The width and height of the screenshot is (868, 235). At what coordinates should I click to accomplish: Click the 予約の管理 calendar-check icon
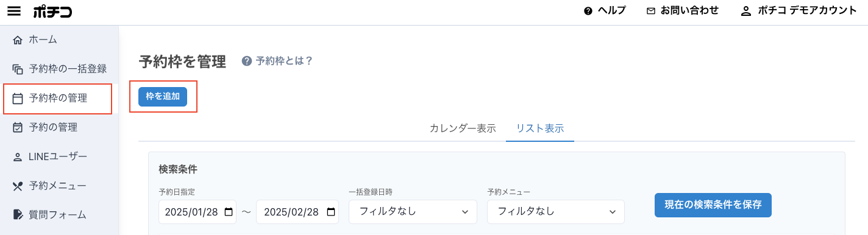point(18,127)
